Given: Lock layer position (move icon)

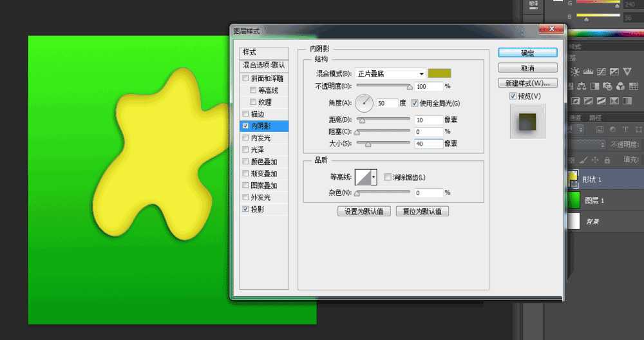Looking at the screenshot, I should [595, 160].
